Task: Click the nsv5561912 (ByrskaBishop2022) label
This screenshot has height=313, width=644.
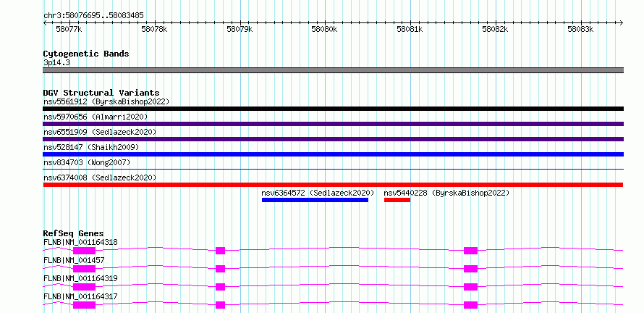Action: pos(106,101)
